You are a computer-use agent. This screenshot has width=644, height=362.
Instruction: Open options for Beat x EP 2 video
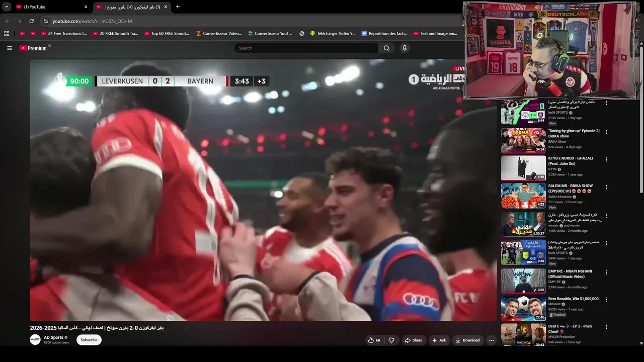pyautogui.click(x=606, y=327)
